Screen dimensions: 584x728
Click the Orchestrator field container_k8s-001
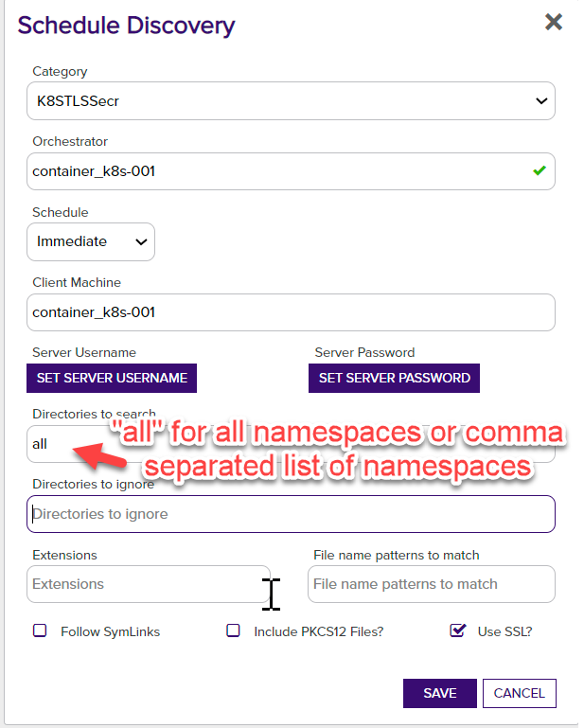[291, 171]
